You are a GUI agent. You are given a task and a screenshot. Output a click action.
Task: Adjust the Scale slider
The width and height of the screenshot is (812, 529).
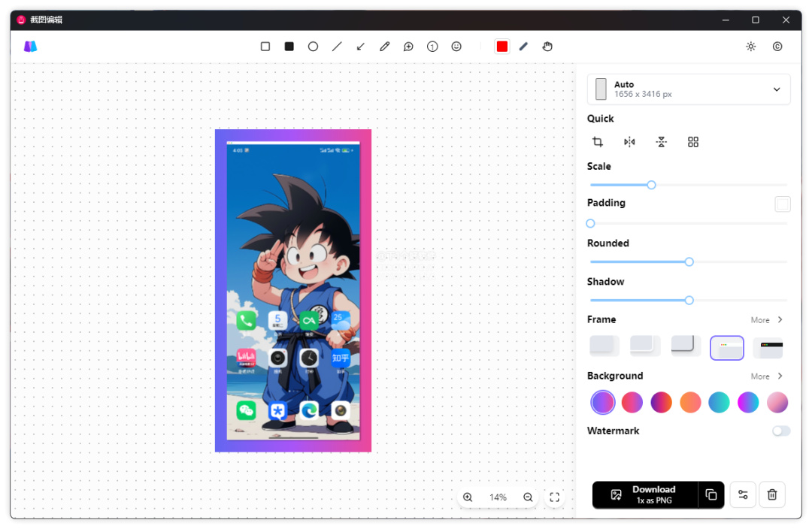point(651,185)
